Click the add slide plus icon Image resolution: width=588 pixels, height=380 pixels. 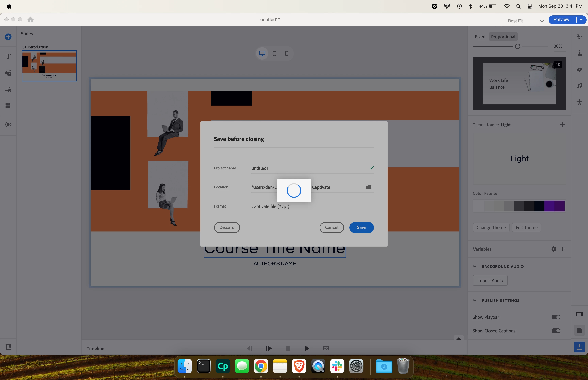pyautogui.click(x=8, y=37)
